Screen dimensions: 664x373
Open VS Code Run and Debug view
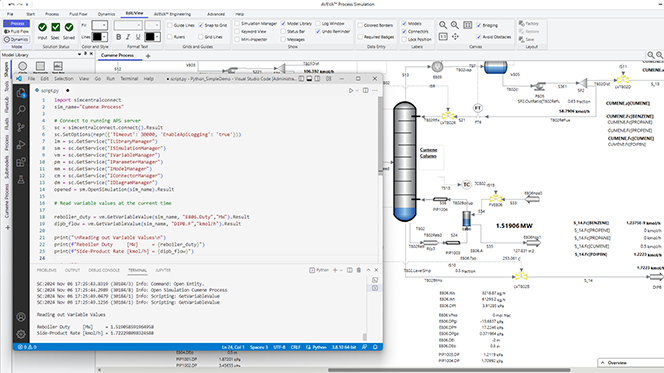tap(21, 145)
